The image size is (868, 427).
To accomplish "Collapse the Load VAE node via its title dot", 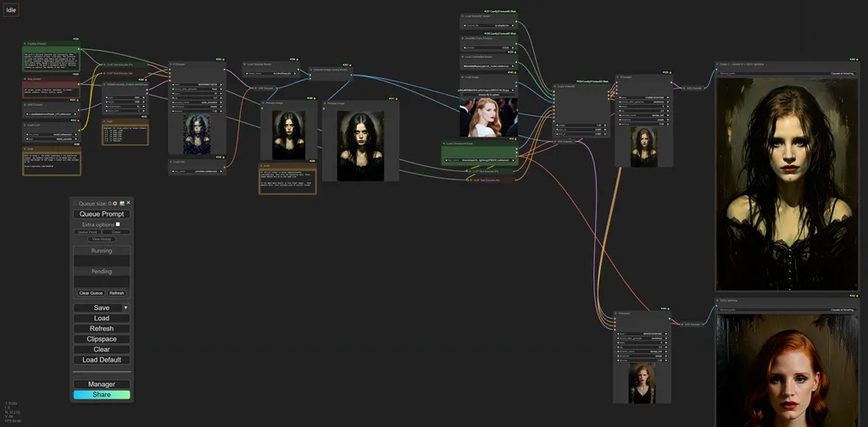I will point(170,162).
